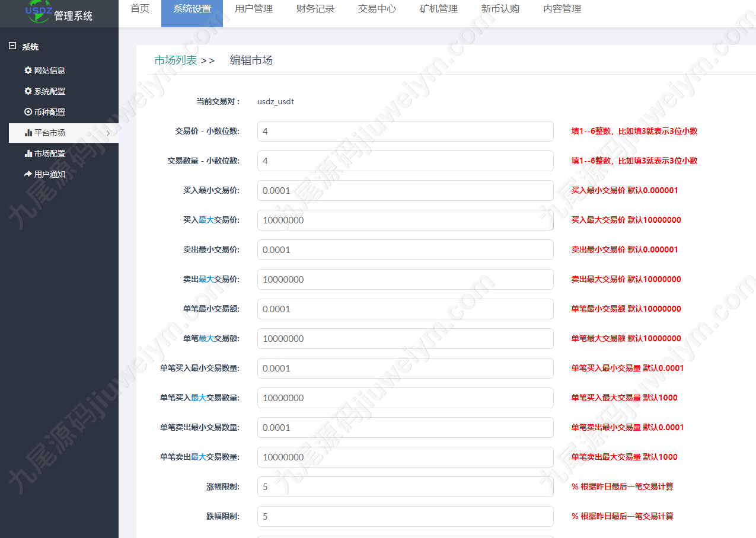
Task: Click the arrow icon beside 用户通知
Action: click(28, 174)
